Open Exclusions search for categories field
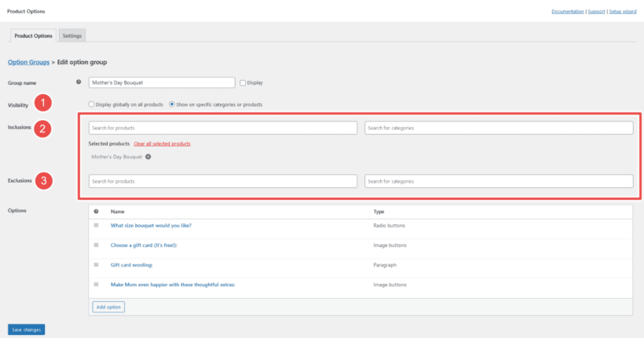This screenshot has height=338, width=644. click(x=499, y=181)
